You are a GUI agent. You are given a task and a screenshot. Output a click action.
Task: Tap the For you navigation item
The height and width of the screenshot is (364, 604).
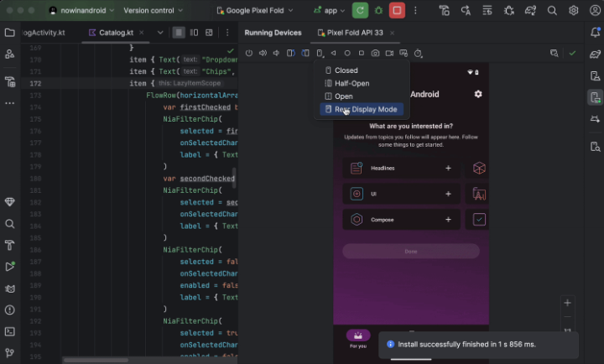pyautogui.click(x=358, y=339)
